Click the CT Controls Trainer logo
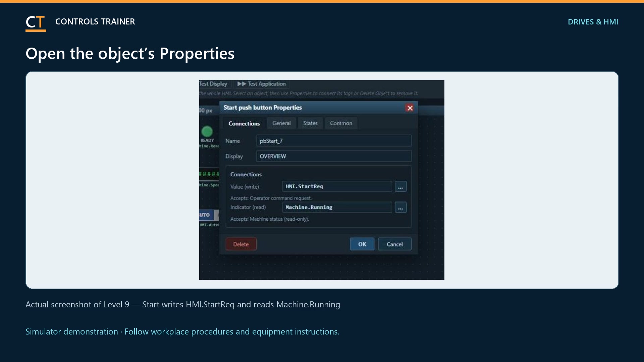The image size is (644, 362). [36, 23]
